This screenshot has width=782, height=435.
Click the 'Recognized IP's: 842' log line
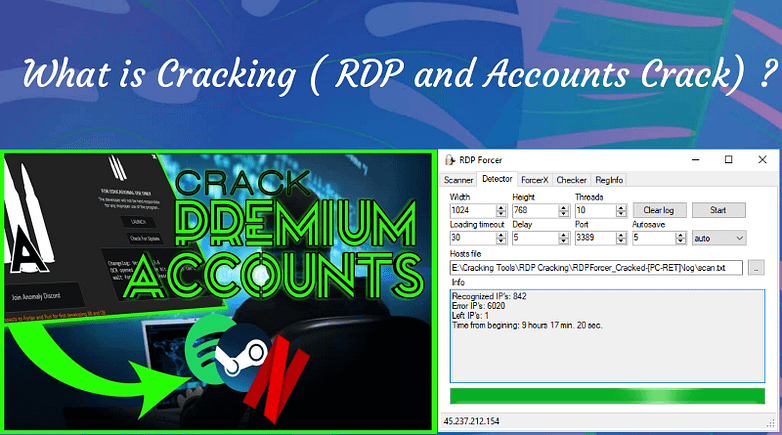(489, 296)
